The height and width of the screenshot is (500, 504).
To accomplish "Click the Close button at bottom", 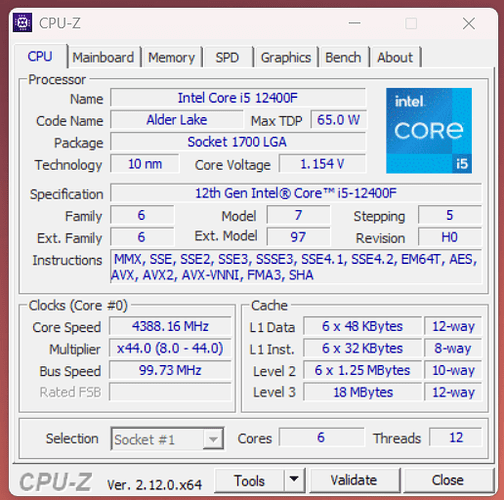I will pos(448,480).
